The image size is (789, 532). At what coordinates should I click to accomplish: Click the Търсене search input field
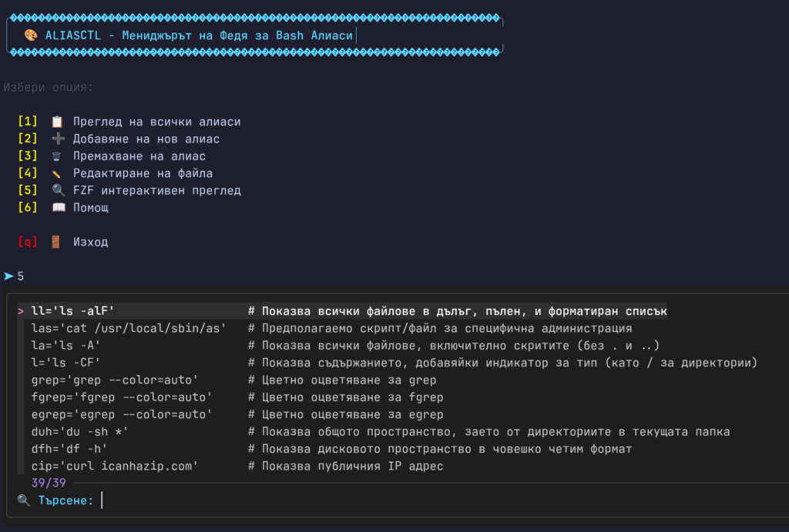308,501
